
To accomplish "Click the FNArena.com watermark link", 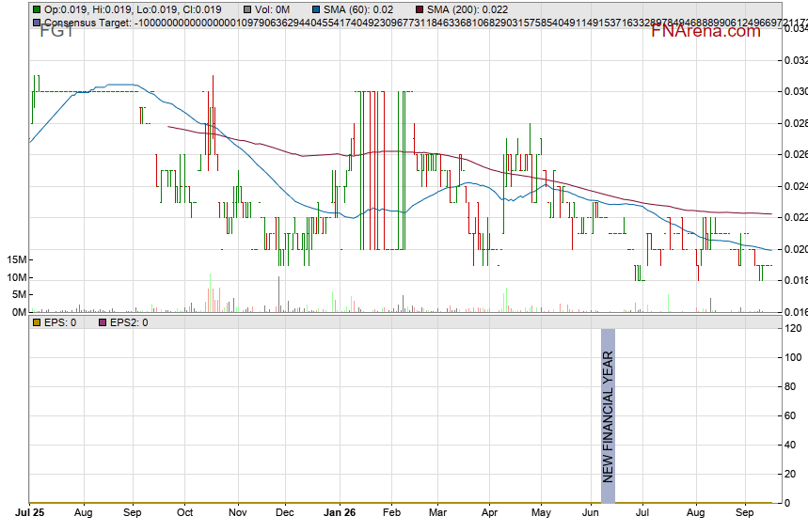I will coord(705,31).
